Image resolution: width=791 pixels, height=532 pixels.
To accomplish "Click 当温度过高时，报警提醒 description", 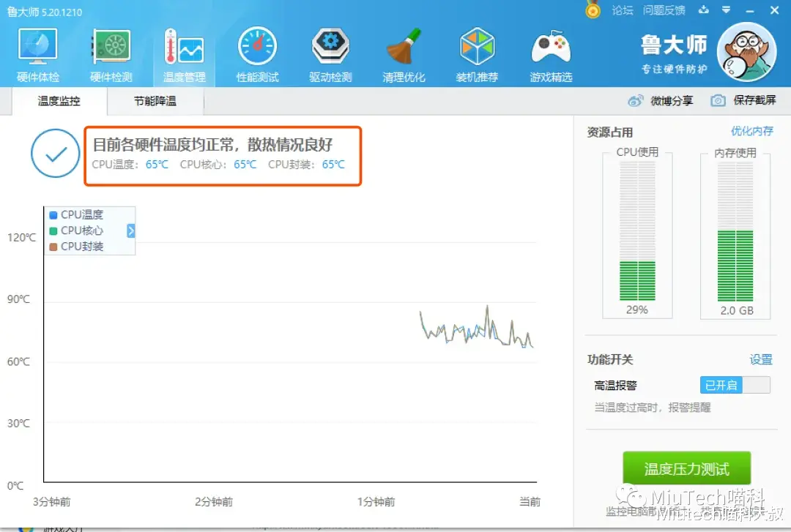I will [x=653, y=408].
